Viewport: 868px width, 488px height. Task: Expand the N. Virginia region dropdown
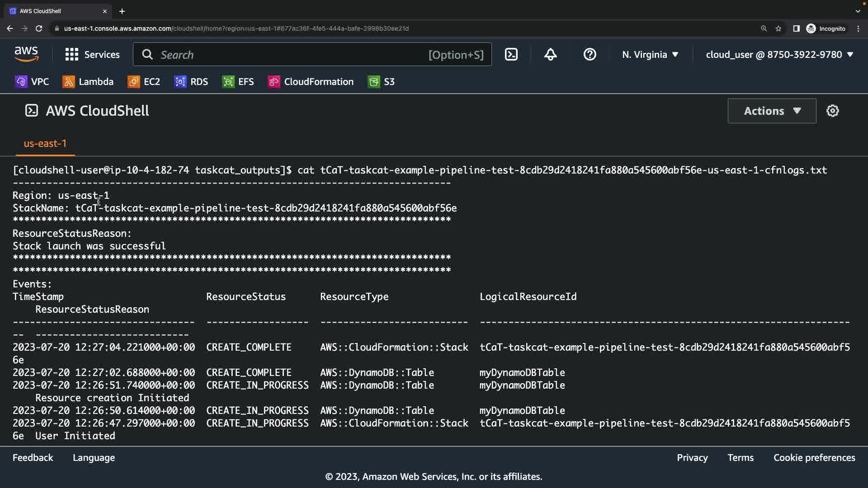(x=650, y=55)
